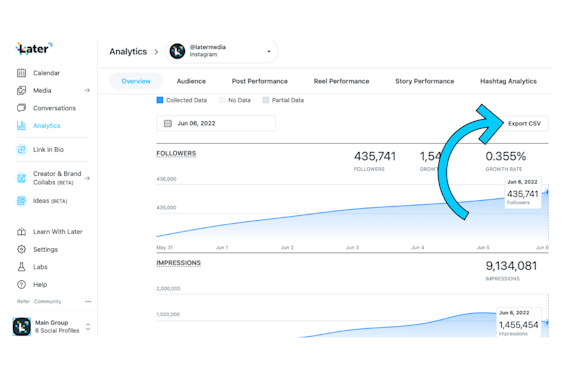Open Settings label in sidebar

click(x=45, y=249)
